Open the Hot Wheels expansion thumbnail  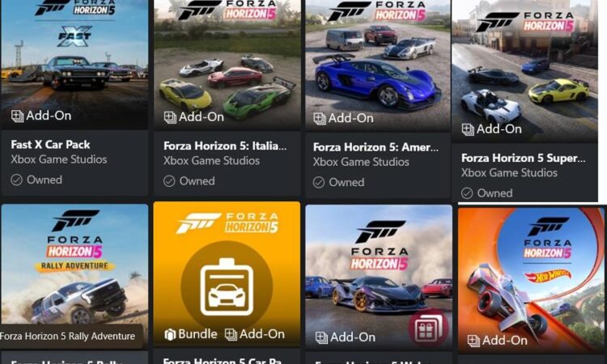(x=531, y=280)
